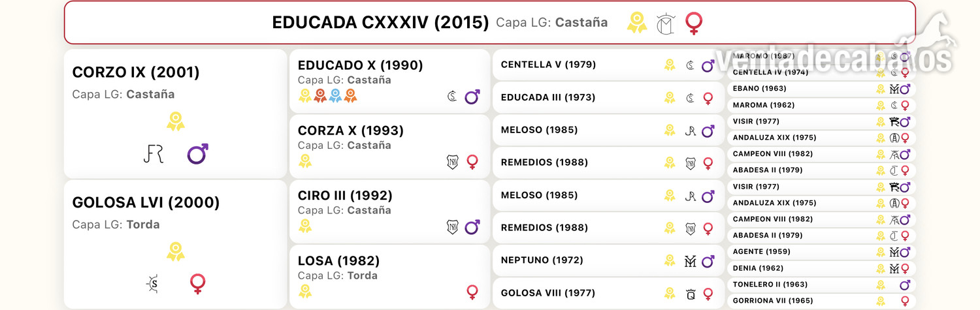
Task: Click the female symbol on Educada III row
Action: coord(708,98)
